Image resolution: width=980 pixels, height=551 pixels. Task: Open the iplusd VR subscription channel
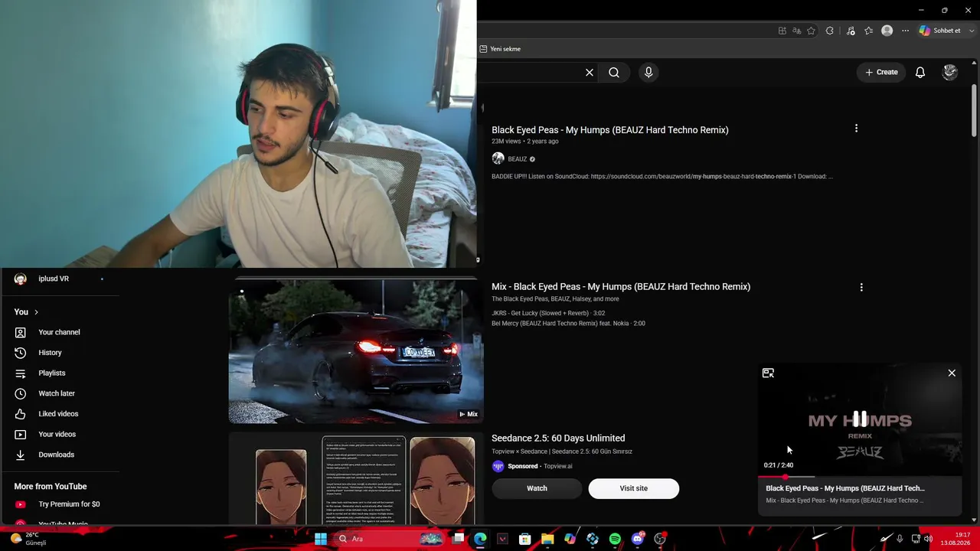pyautogui.click(x=54, y=279)
